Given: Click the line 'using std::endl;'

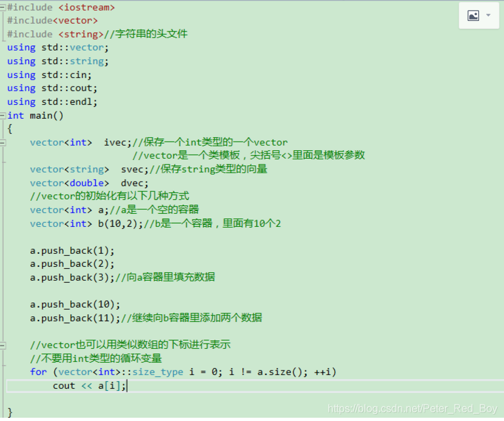Looking at the screenshot, I should click(52, 102).
